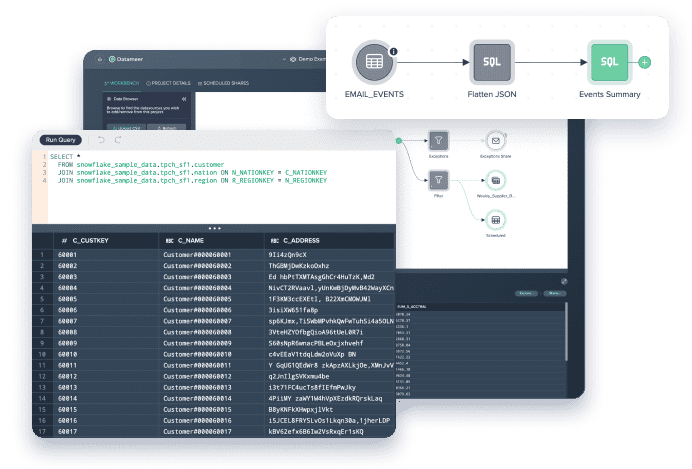Click the Upload CSV button
This screenshot has height=469, width=692.
[127, 128]
